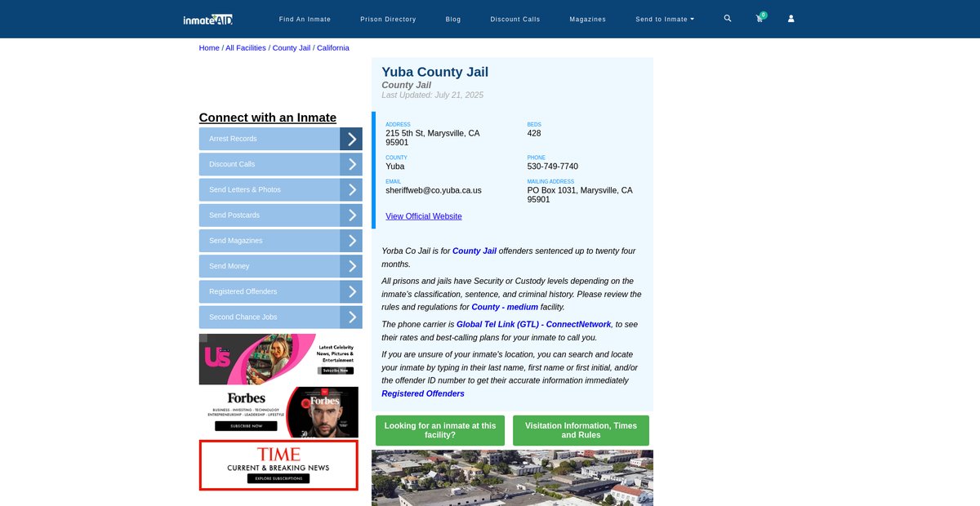980x506 pixels.
Task: Open Find An Inmate menu item
Action: [x=305, y=19]
